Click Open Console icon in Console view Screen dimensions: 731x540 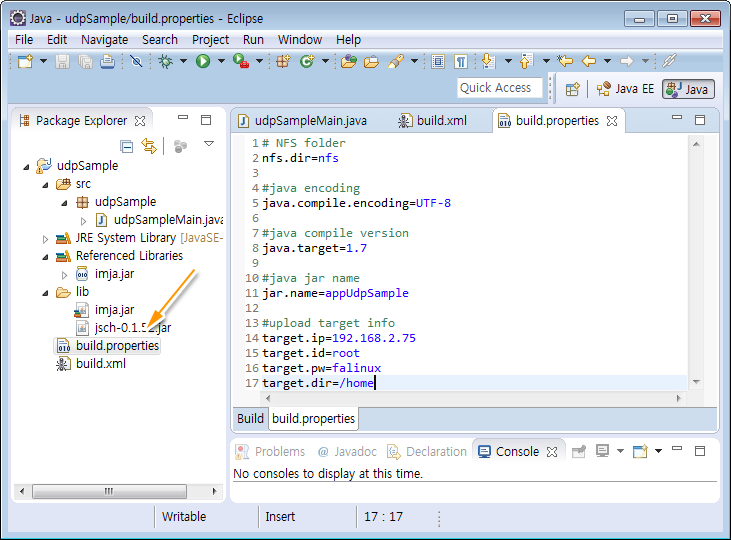[640, 451]
